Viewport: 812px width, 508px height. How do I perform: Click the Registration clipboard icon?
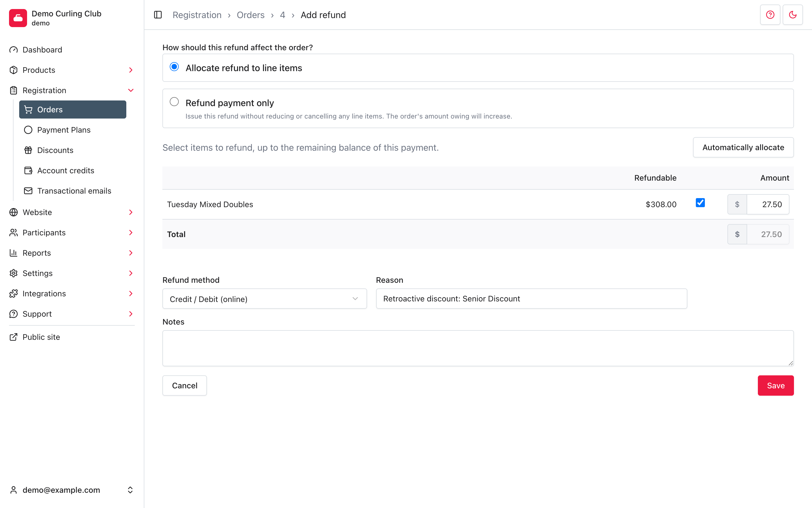pos(14,90)
